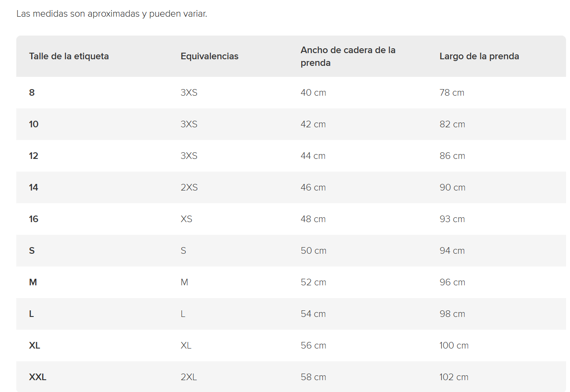This screenshot has height=392, width=570.
Task: Select the size 8 row label
Action: click(32, 93)
